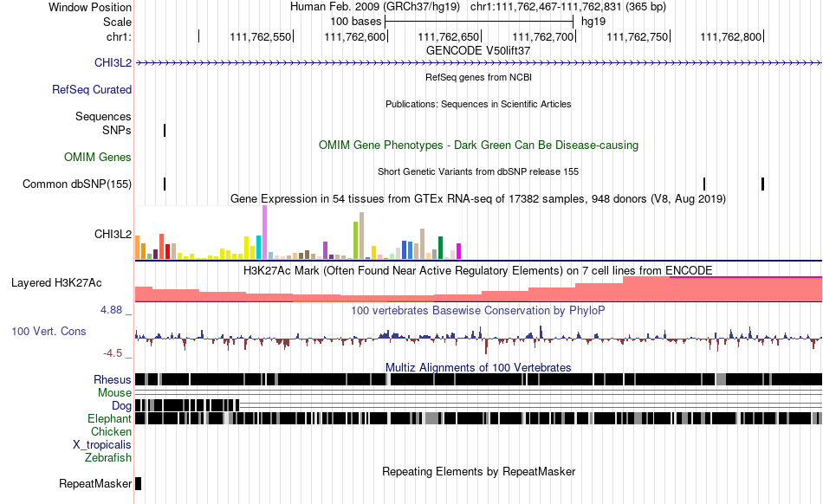
Task: Click Repeating Elements by RepeatMasker title
Action: 478,472
